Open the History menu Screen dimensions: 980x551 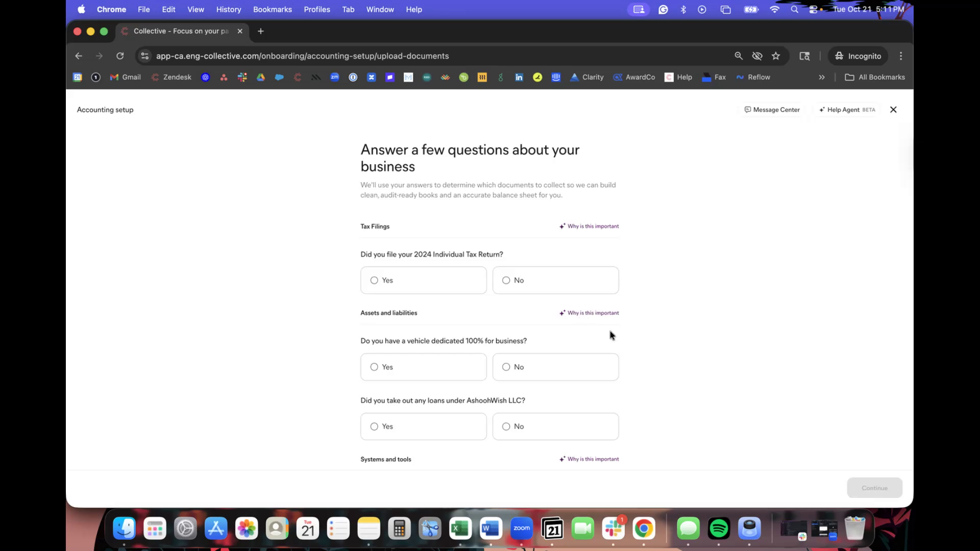(x=228, y=9)
